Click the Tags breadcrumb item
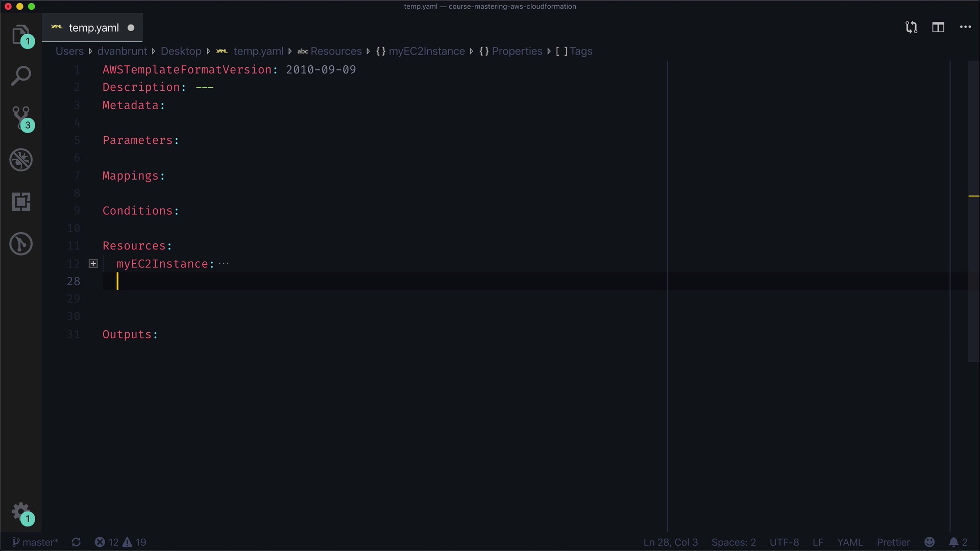Viewport: 980px width, 551px height. [581, 51]
